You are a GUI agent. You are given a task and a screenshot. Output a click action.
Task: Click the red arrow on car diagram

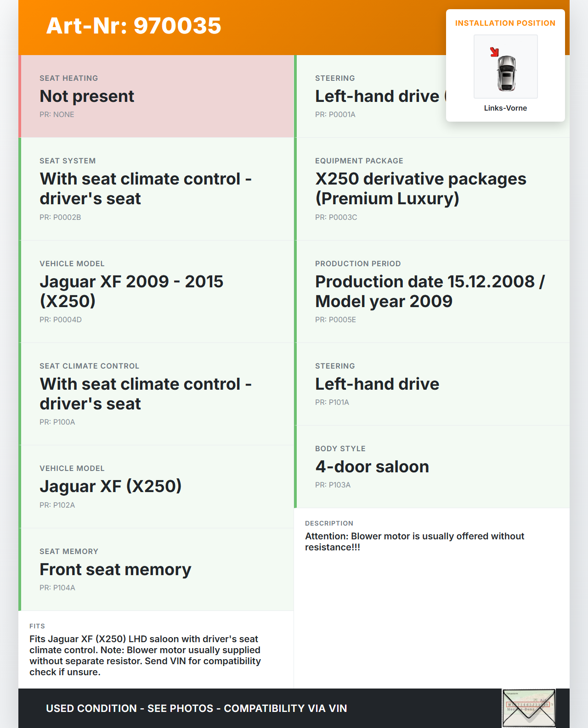[494, 52]
